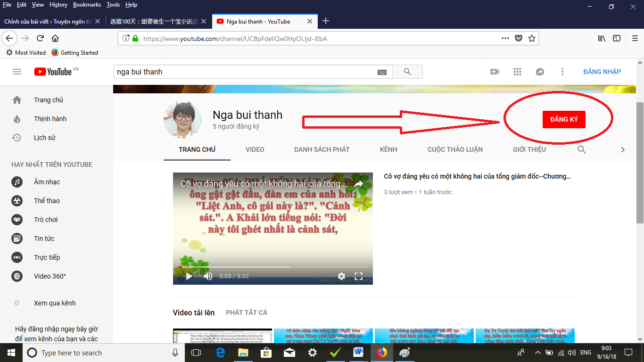The width and height of the screenshot is (644, 362).
Task: Click the red ĐĂNG KÝ subscribe button
Action: (563, 119)
